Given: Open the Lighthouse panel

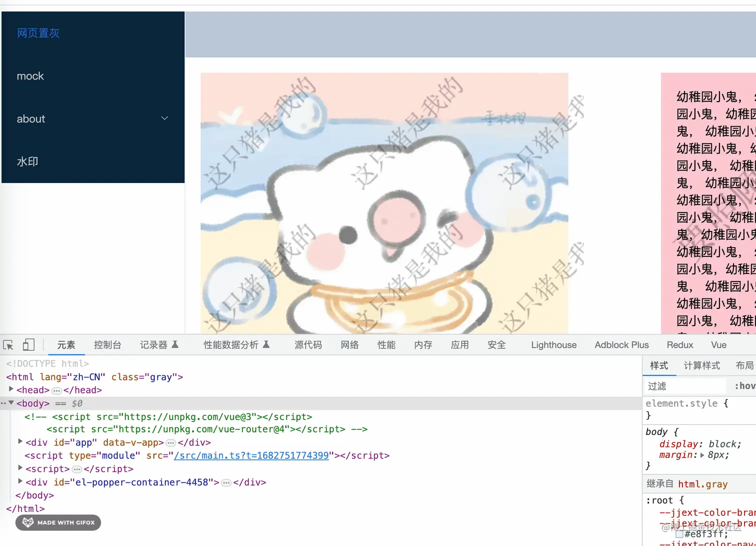Looking at the screenshot, I should pos(553,344).
